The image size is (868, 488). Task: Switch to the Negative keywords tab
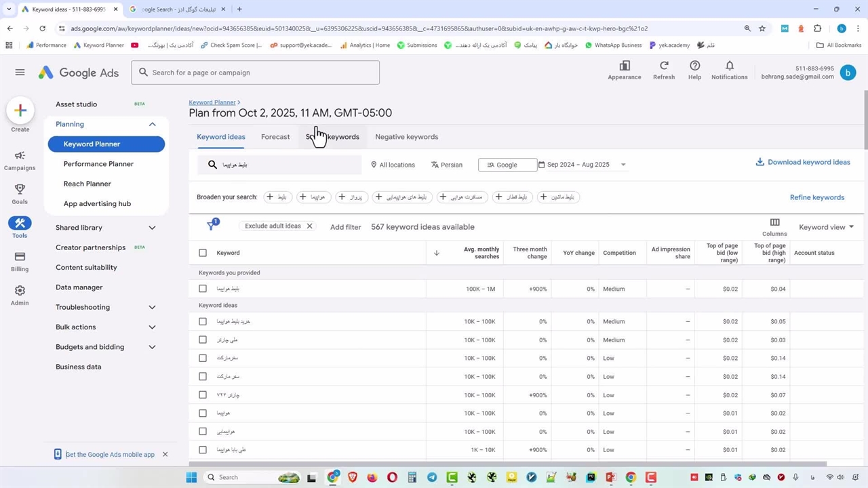pos(406,137)
